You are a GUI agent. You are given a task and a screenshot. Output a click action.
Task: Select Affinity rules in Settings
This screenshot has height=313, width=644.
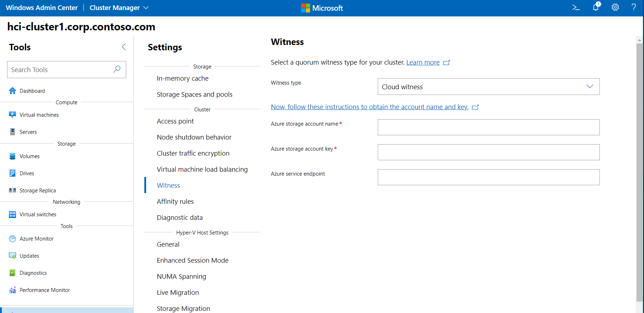[175, 202]
